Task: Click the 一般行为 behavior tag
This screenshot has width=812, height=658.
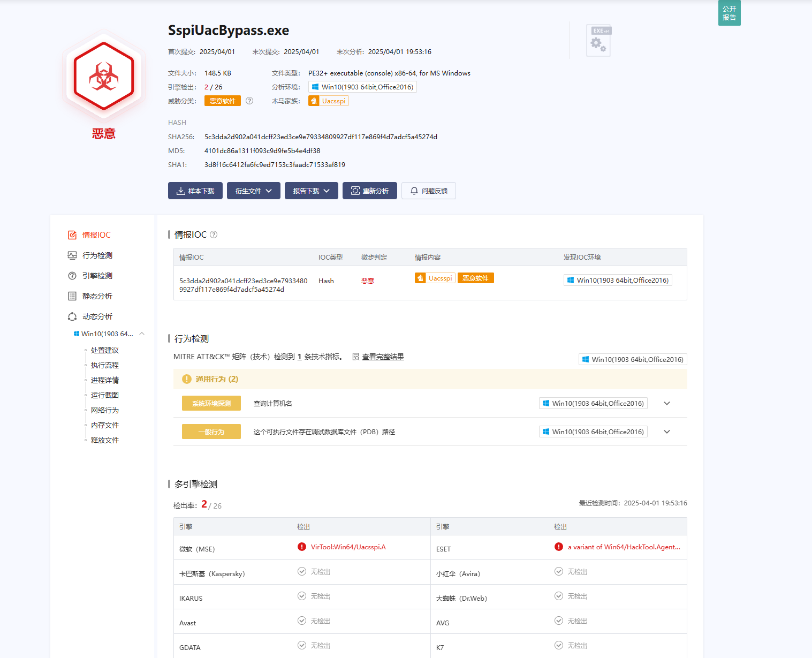Action: point(211,432)
